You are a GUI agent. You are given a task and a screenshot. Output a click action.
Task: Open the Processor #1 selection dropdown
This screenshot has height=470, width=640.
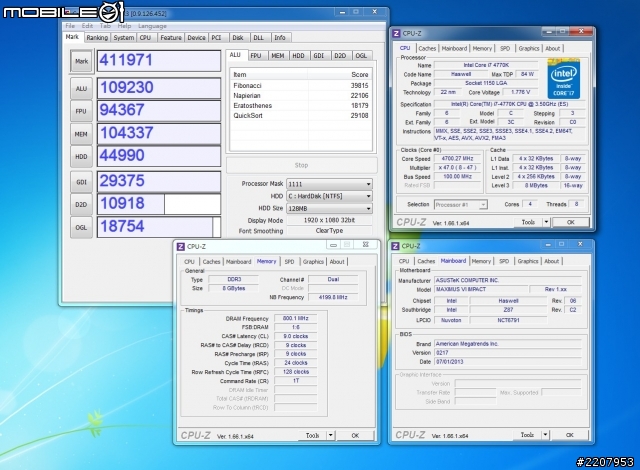tap(461, 204)
